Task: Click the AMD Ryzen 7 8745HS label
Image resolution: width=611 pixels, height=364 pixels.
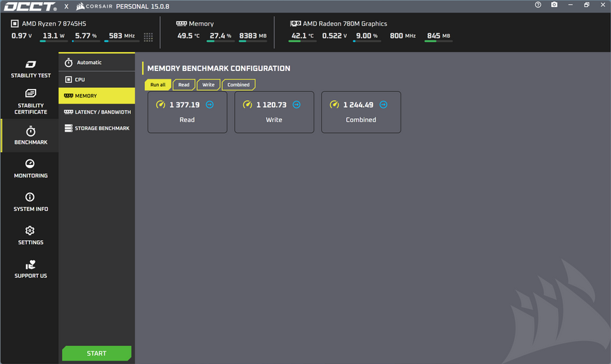Action: pos(54,24)
